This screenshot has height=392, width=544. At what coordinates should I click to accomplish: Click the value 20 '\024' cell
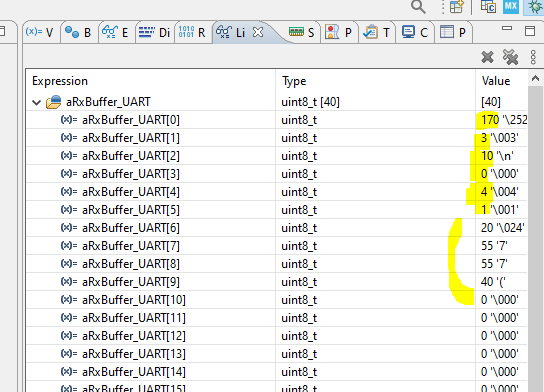pyautogui.click(x=502, y=228)
